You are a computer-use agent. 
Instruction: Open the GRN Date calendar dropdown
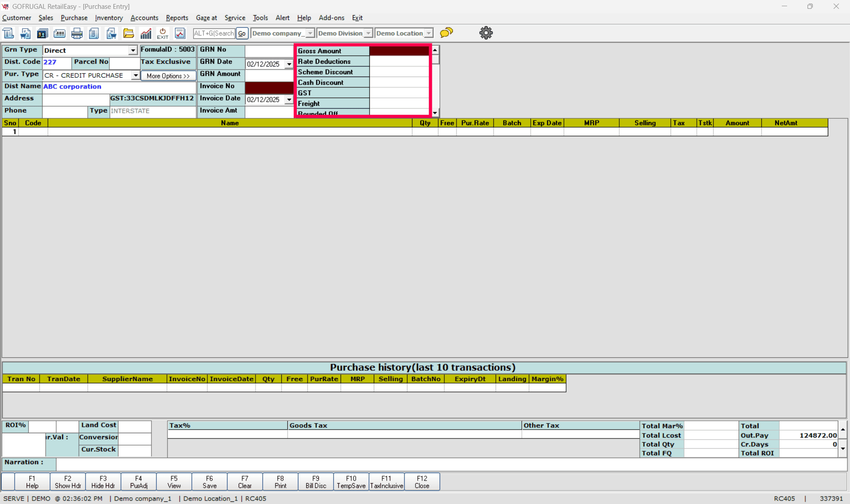tap(289, 64)
